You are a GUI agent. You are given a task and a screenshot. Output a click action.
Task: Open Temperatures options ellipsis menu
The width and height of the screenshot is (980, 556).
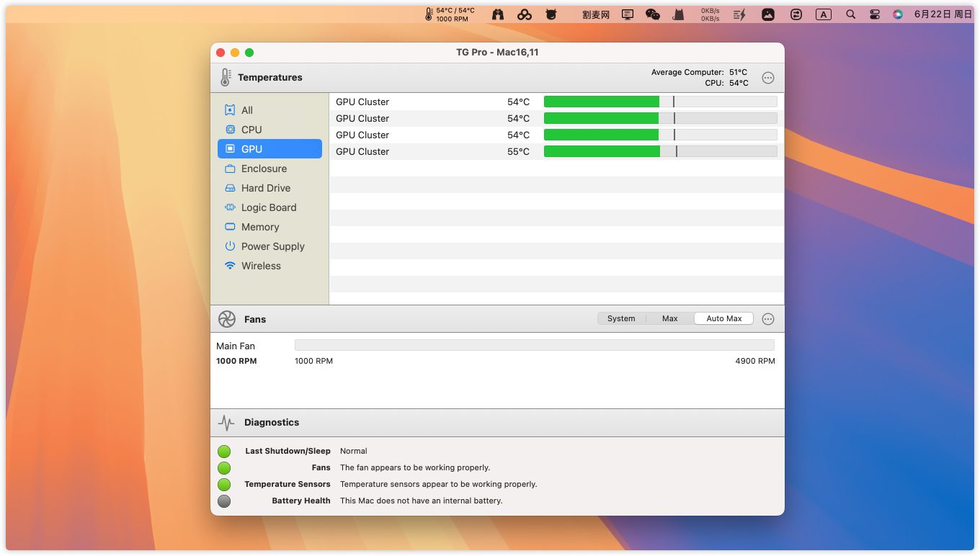coord(768,78)
